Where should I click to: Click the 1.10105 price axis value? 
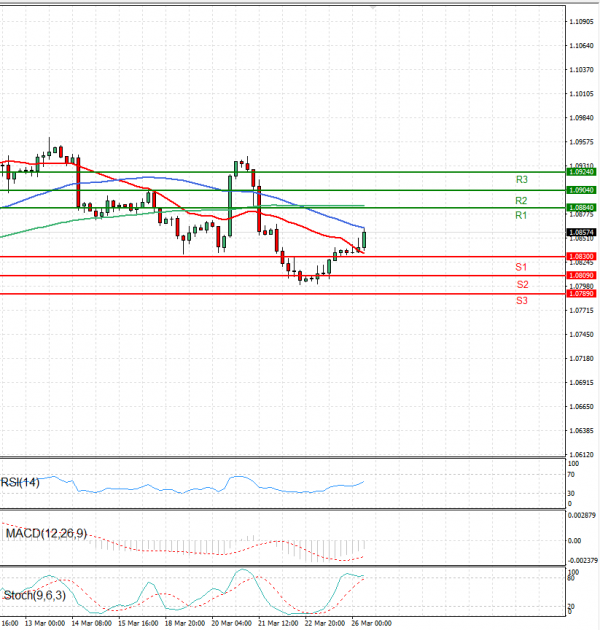coord(582,94)
